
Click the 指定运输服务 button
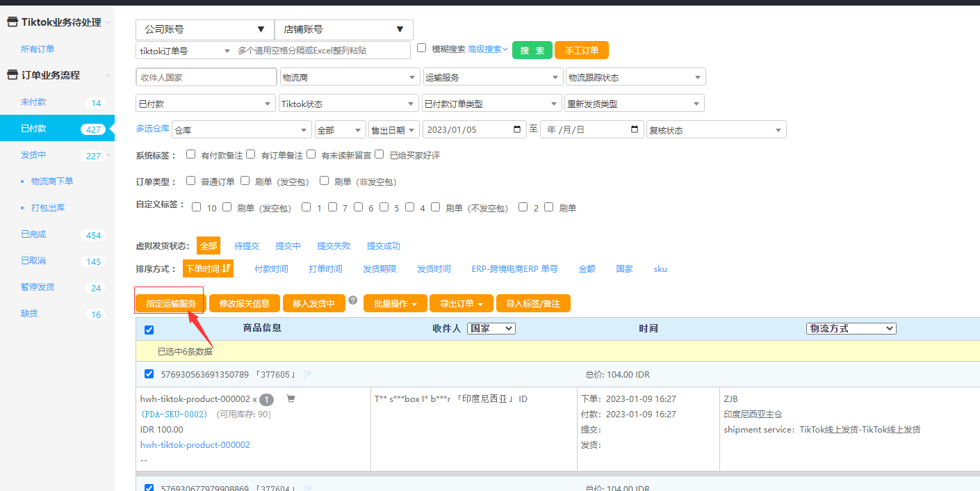(171, 303)
